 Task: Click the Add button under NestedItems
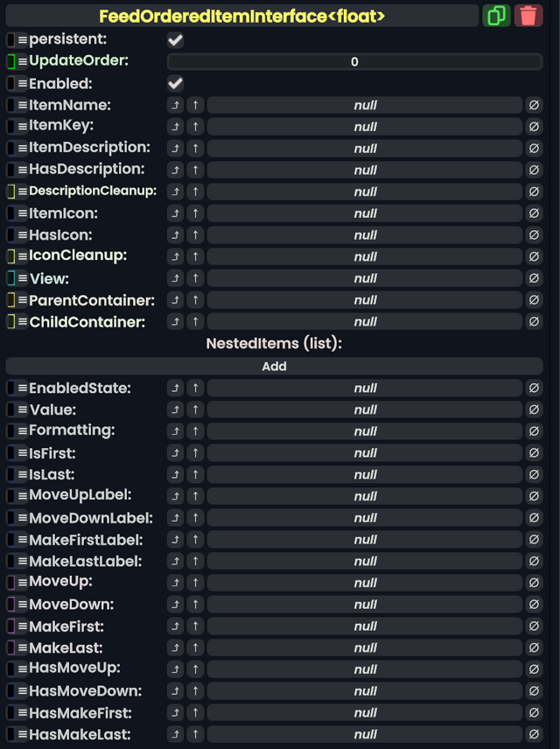point(274,366)
